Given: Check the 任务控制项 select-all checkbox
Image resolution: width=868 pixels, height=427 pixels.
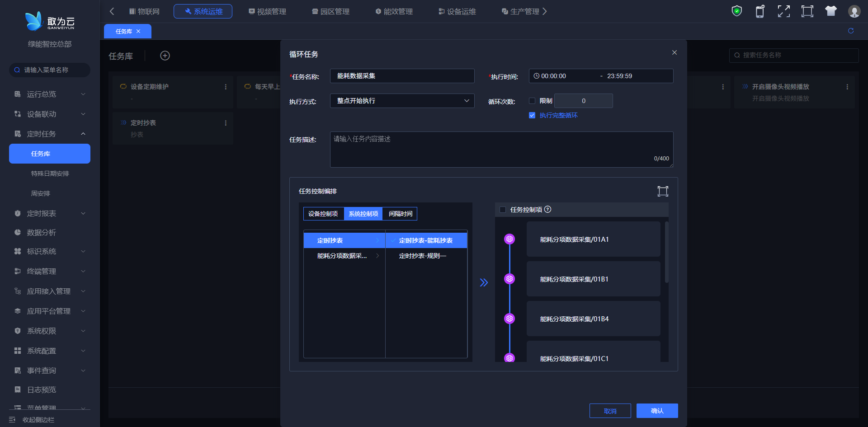Looking at the screenshot, I should pos(503,210).
